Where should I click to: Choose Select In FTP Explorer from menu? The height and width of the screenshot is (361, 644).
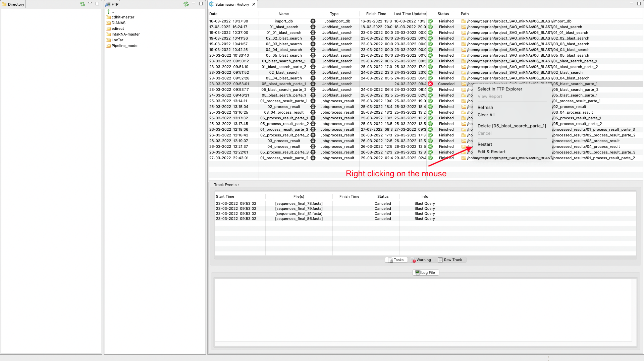click(500, 89)
